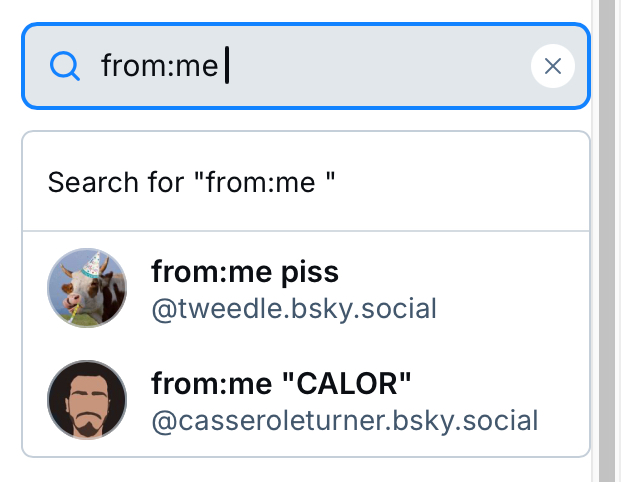
Task: Clear the search field with the X button
Action: point(552,67)
